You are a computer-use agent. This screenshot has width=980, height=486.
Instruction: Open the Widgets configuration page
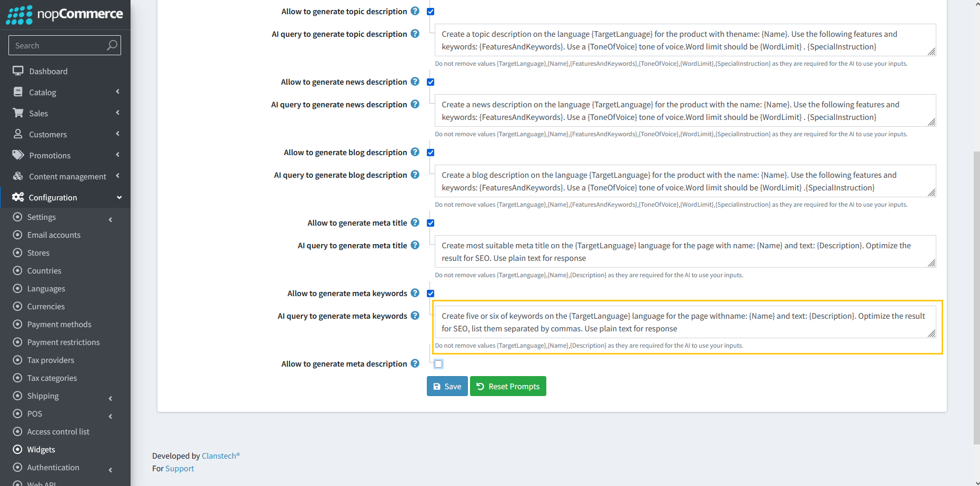pyautogui.click(x=41, y=449)
